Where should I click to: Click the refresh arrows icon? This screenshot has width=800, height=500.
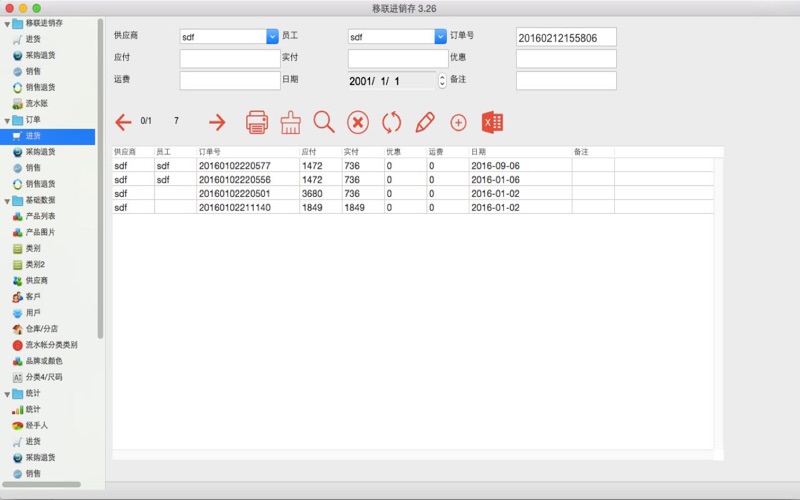[x=391, y=122]
